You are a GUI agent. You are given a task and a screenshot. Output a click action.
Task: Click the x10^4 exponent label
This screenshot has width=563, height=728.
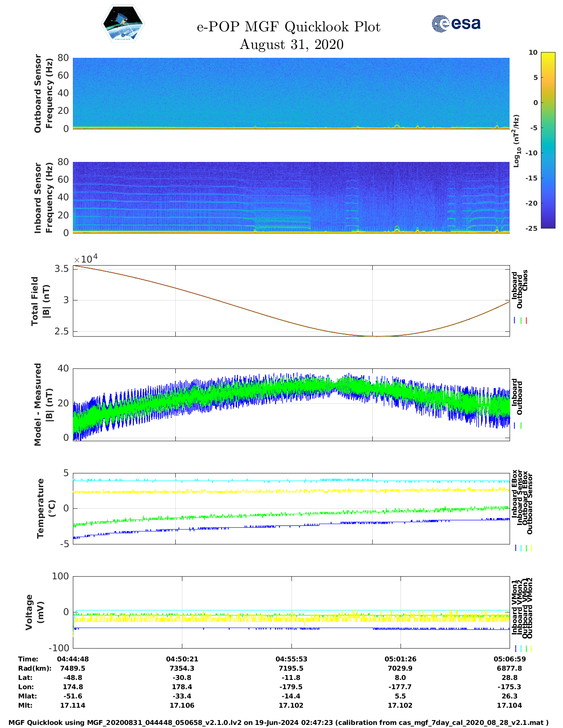86,259
